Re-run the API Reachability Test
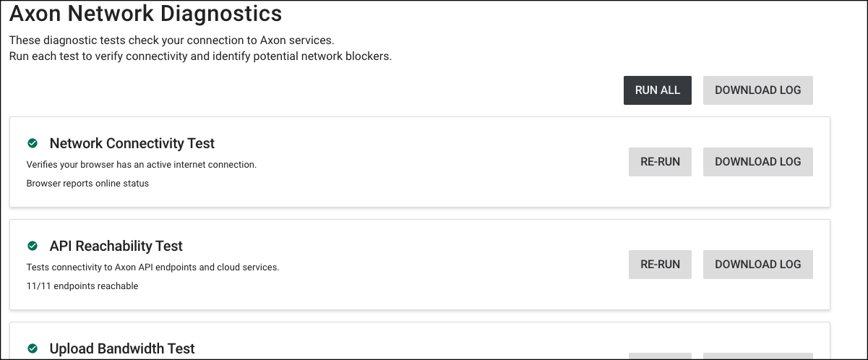 tap(660, 265)
